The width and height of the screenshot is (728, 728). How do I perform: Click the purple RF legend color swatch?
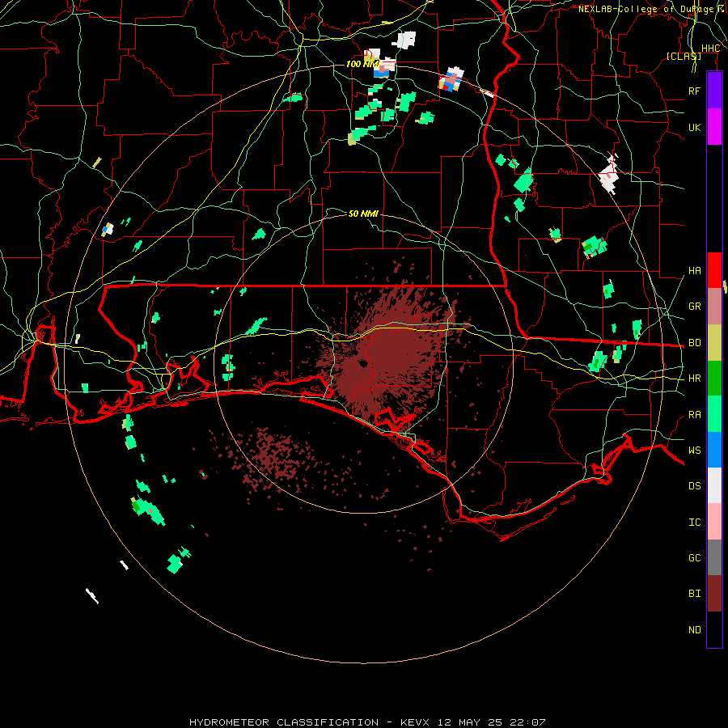tap(714, 90)
